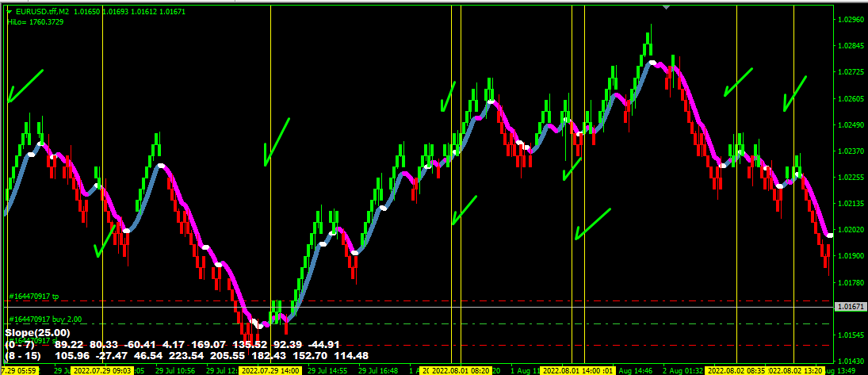Click the 2022.08.02 08:35 time marker
Screen dimensions: 868x375
click(x=736, y=370)
